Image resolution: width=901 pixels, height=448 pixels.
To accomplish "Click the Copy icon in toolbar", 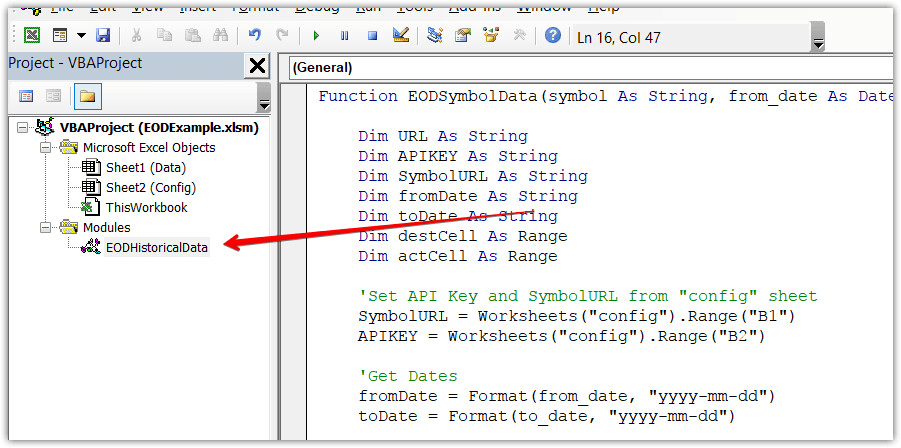I will click(164, 36).
